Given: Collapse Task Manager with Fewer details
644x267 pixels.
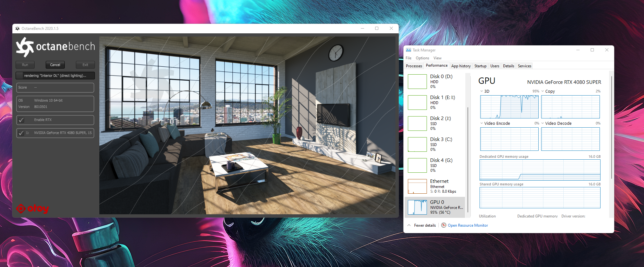Looking at the screenshot, I should pyautogui.click(x=422, y=225).
